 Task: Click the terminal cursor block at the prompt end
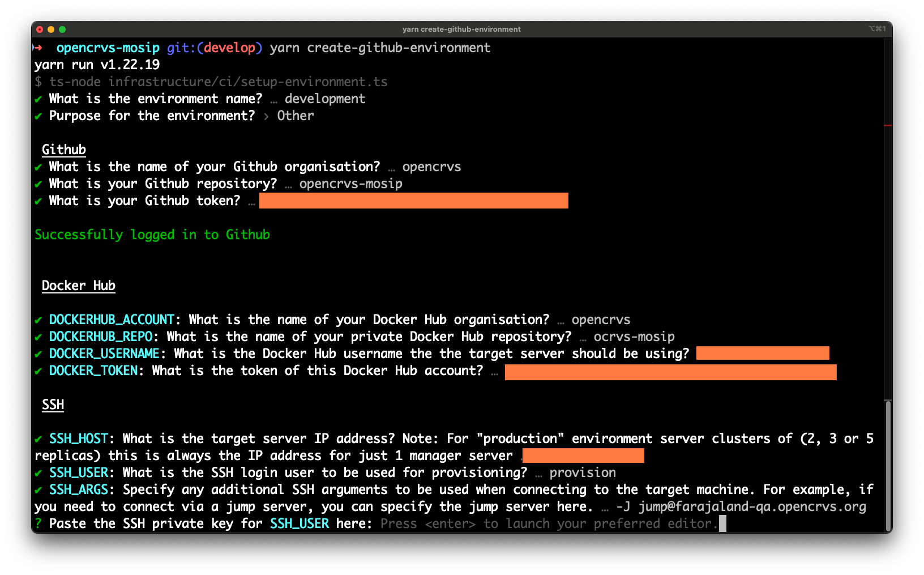pos(722,523)
